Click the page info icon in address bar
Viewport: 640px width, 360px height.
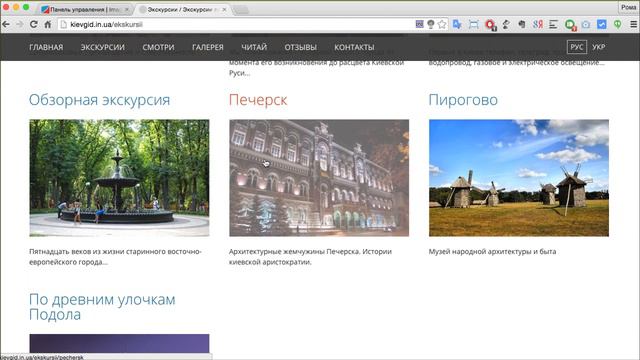(x=63, y=24)
